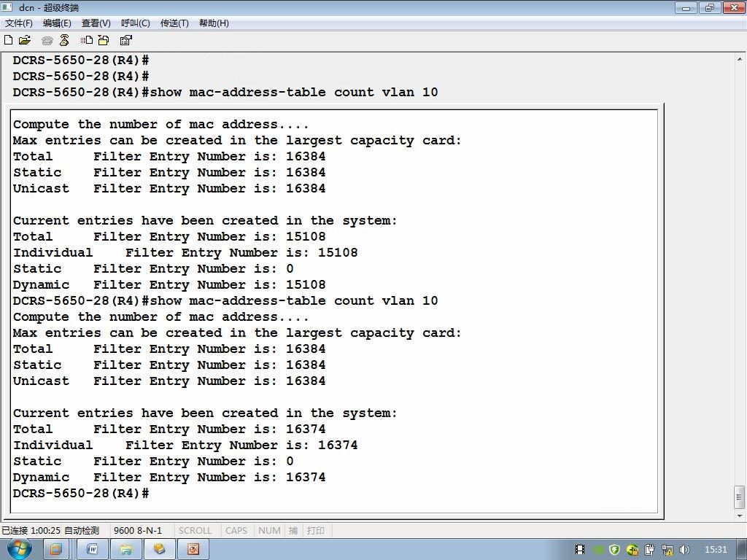
Task: Click the volume speaker tray icon
Action: pyautogui.click(x=684, y=550)
